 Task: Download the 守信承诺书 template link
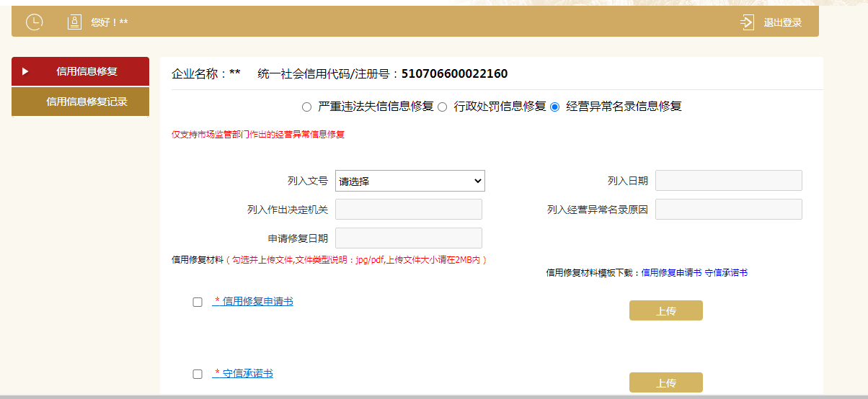click(726, 273)
